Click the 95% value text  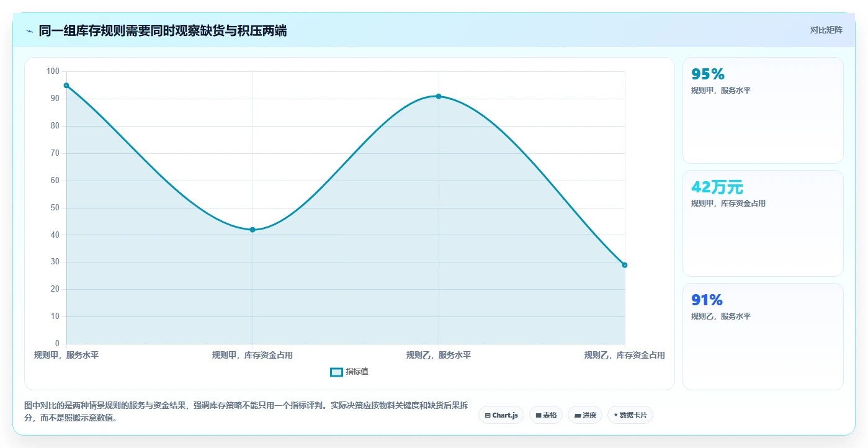[x=708, y=74]
